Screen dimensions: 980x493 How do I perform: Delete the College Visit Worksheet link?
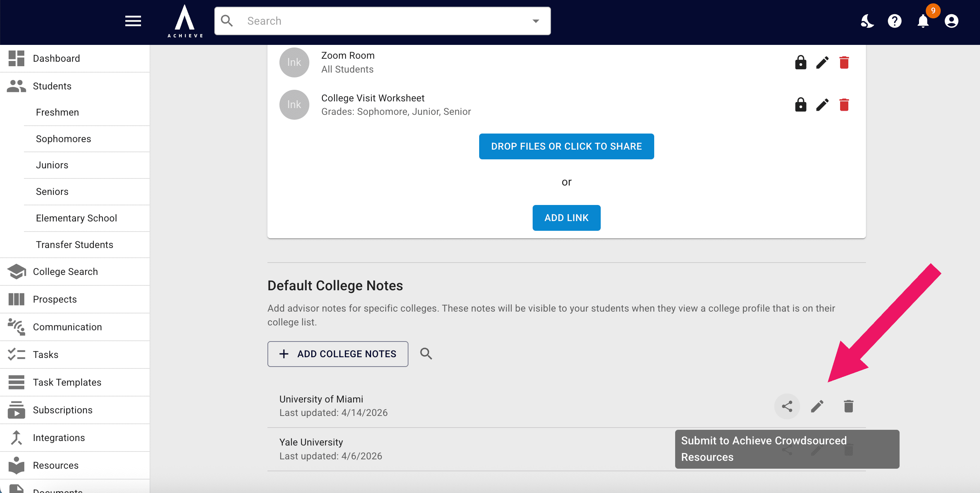[x=844, y=105]
